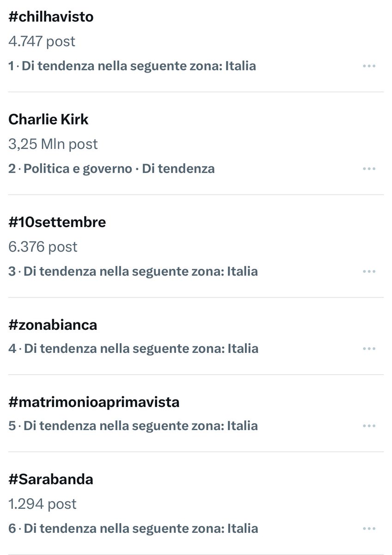Select the 1.294 post count text
This screenshot has width=392, height=555.
43,504
